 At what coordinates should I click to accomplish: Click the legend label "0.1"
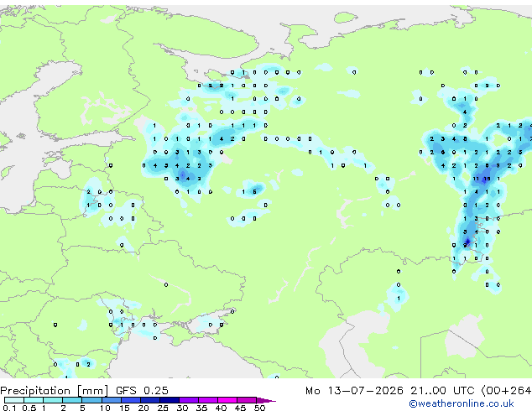(x=9, y=408)
